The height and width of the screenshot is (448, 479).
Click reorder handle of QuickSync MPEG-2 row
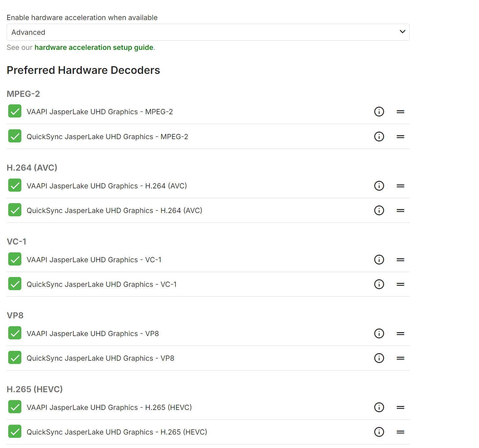click(x=400, y=137)
